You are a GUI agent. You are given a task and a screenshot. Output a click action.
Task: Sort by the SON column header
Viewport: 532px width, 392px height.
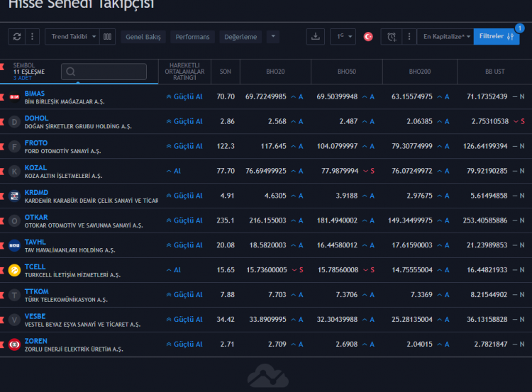tap(226, 72)
